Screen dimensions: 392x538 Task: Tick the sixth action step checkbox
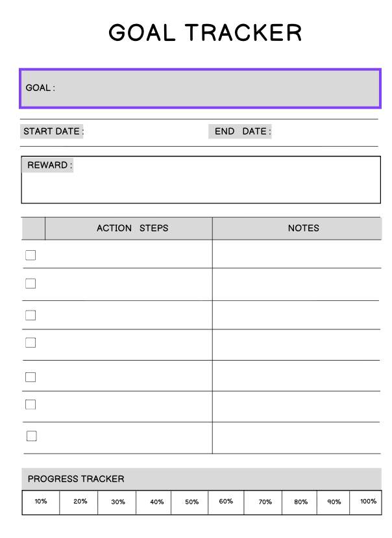[x=31, y=404]
